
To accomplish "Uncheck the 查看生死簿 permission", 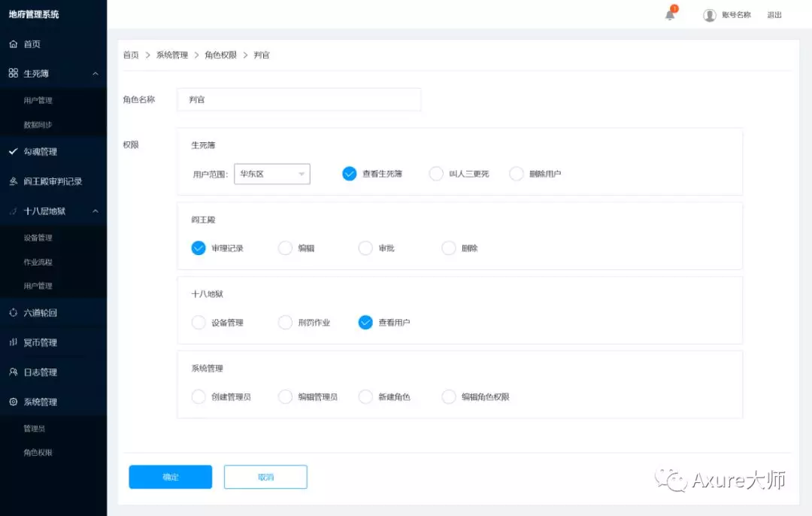I will click(350, 174).
